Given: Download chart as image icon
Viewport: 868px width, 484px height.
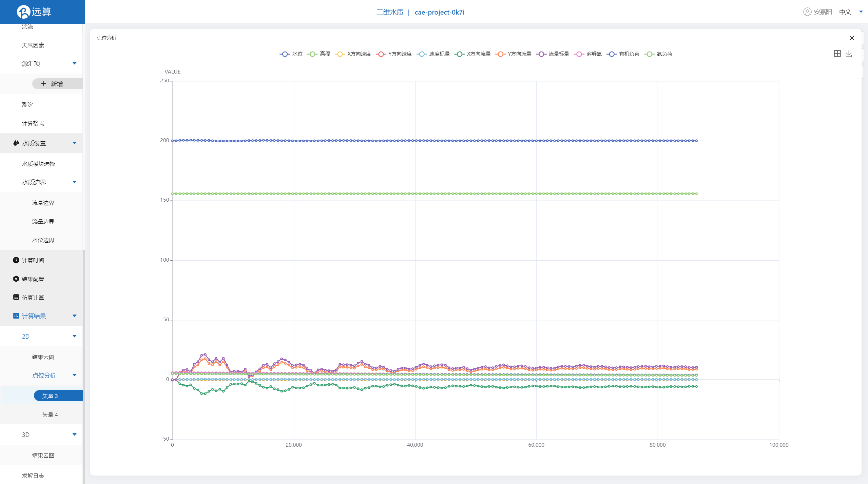Looking at the screenshot, I should [x=849, y=54].
